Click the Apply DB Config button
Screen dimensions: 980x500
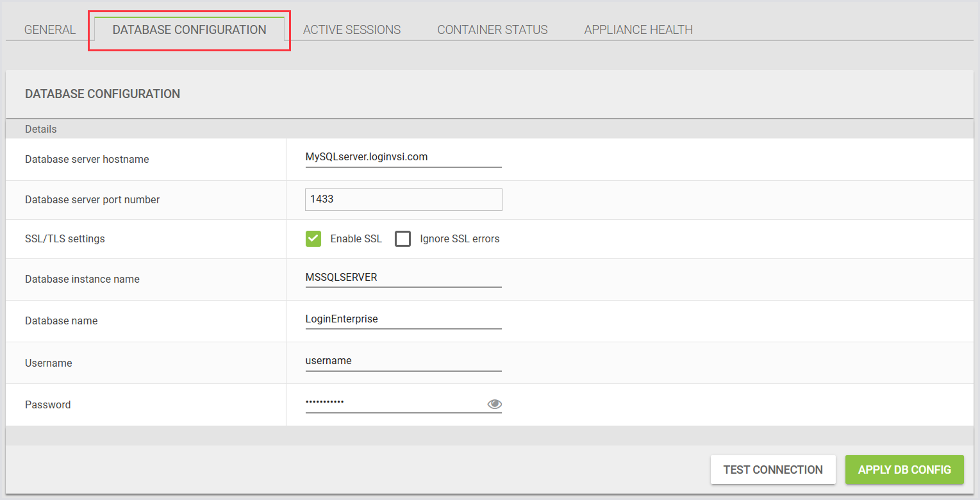coord(904,469)
